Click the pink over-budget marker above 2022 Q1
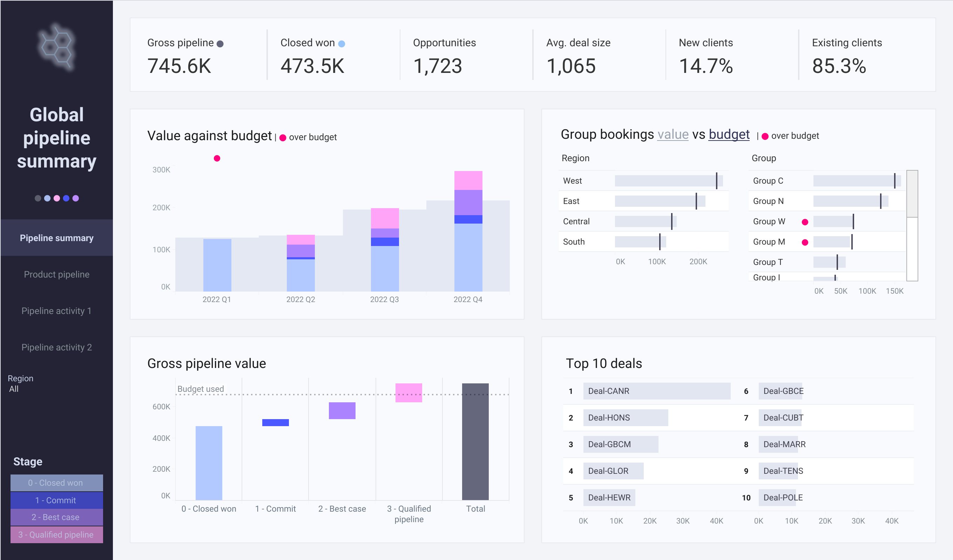 tap(217, 158)
